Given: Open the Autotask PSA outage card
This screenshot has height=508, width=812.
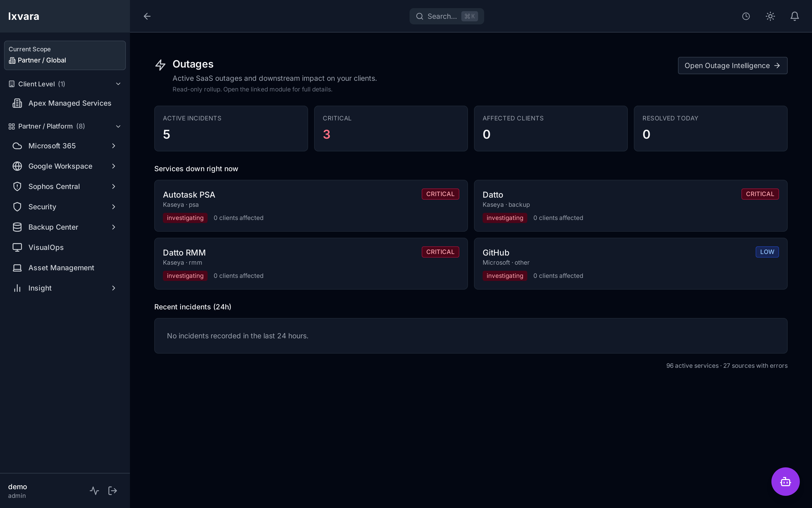Looking at the screenshot, I should pyautogui.click(x=311, y=206).
